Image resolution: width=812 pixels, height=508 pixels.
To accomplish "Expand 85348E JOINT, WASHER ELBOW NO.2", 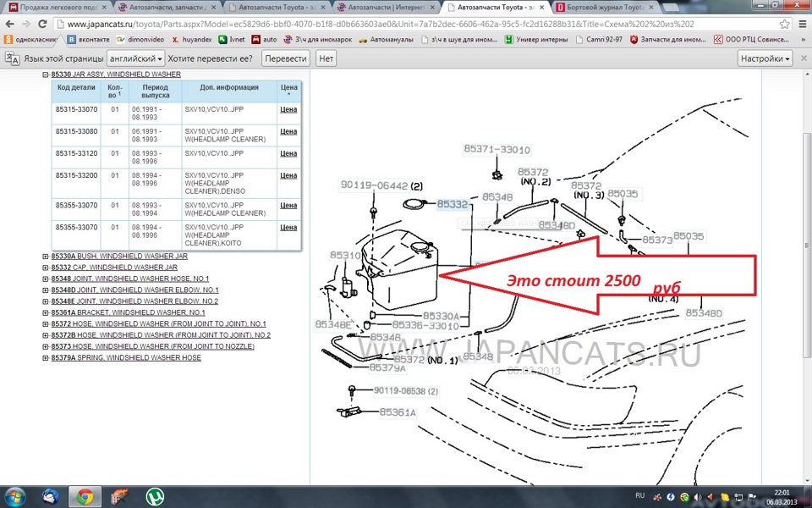I will pos(46,301).
